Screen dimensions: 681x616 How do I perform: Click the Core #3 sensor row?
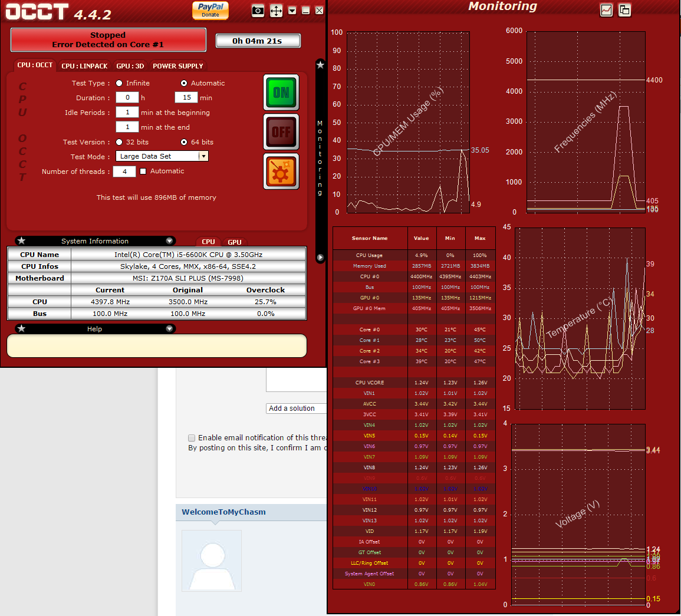click(414, 361)
